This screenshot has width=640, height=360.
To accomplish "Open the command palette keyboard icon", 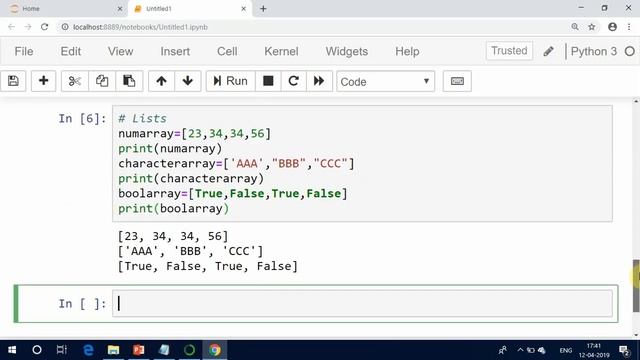I will pos(457,81).
